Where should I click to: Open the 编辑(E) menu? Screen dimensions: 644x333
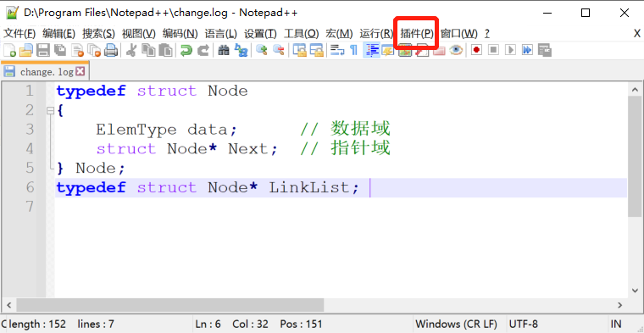58,33
